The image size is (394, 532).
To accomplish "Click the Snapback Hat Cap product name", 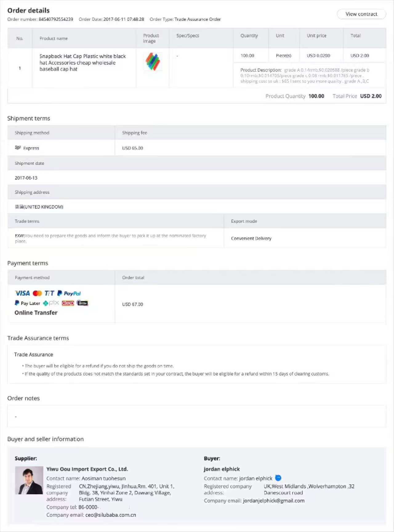I will 82,62.
